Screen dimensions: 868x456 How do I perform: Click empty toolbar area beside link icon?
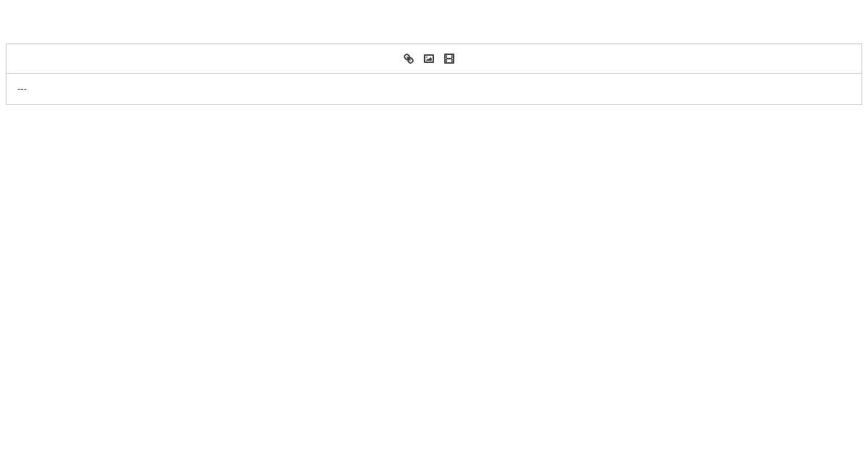[x=203, y=59]
